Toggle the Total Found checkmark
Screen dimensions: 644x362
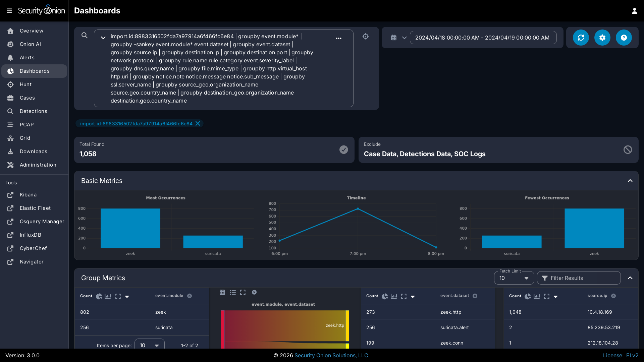point(343,149)
